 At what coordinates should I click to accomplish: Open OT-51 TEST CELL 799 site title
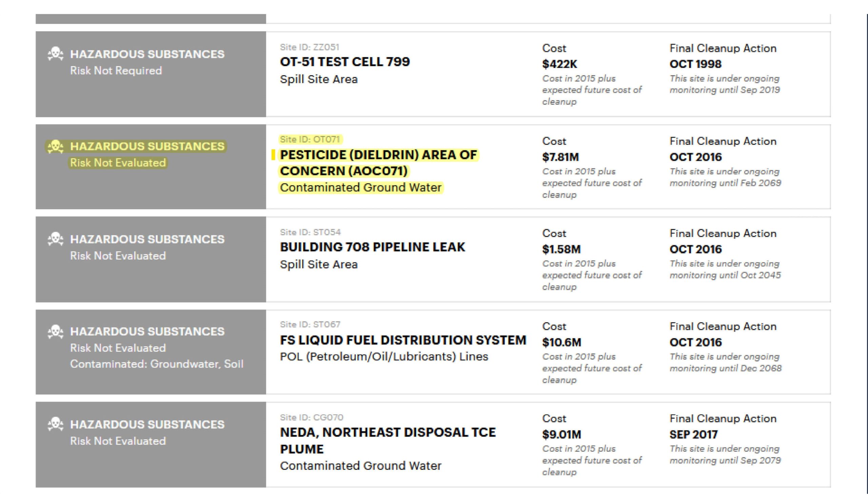pos(344,62)
